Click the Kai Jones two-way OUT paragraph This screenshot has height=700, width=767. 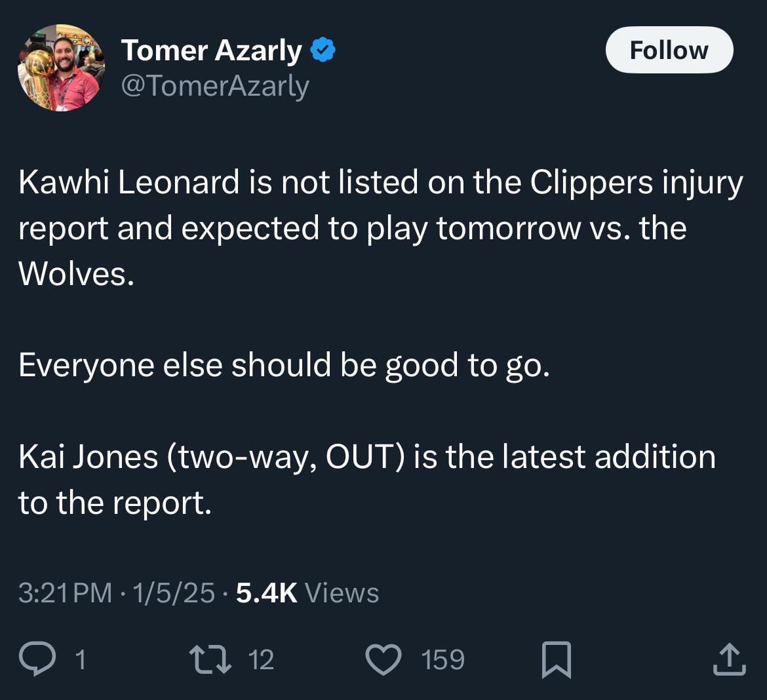pyautogui.click(x=367, y=479)
